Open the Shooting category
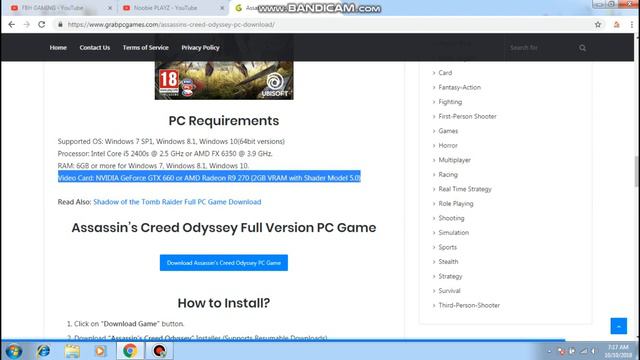Screen dimensions: 640x360 [x=451, y=218]
